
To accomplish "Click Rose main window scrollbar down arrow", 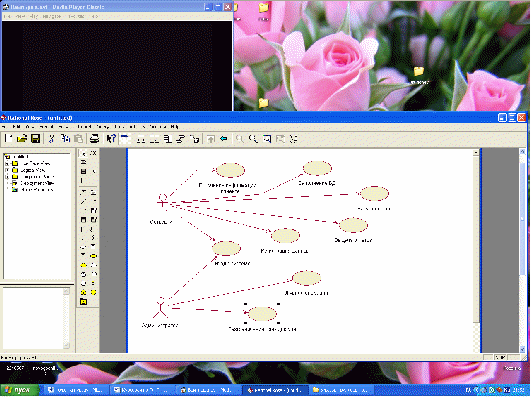I will pos(523,349).
